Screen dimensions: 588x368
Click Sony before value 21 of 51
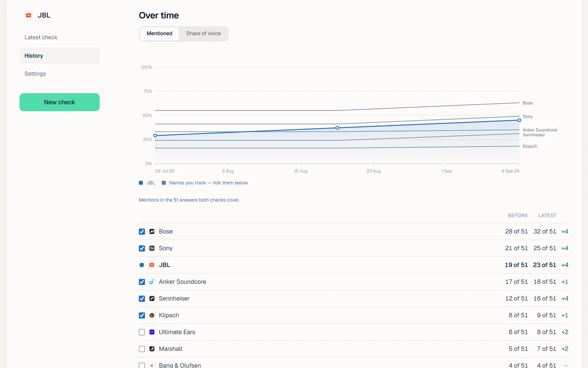pos(516,248)
